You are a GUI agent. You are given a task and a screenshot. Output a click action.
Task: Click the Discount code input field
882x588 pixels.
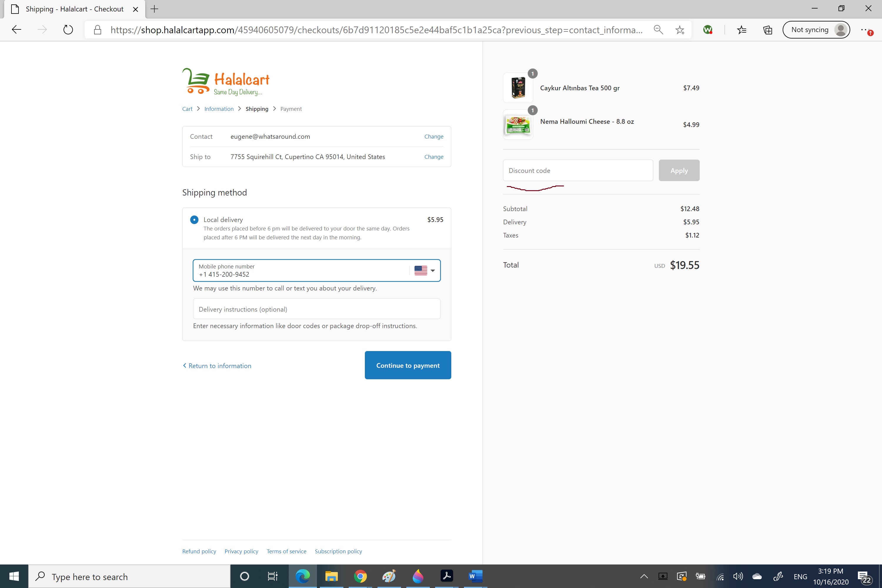[x=577, y=171]
